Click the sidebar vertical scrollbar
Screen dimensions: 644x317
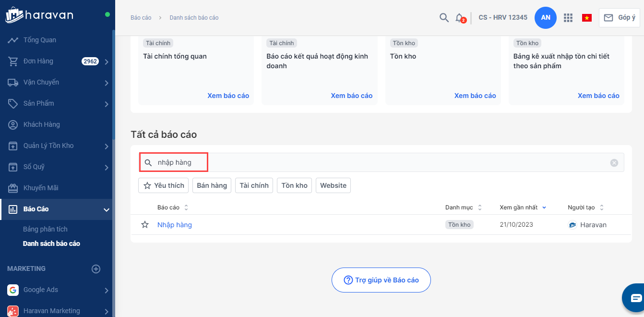tap(113, 86)
